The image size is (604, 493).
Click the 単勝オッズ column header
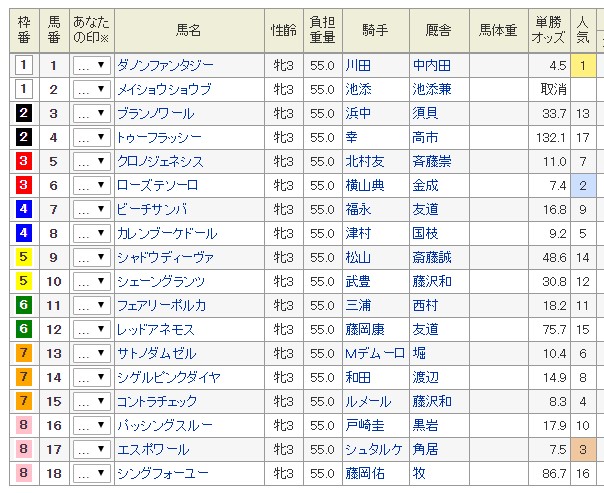click(550, 30)
